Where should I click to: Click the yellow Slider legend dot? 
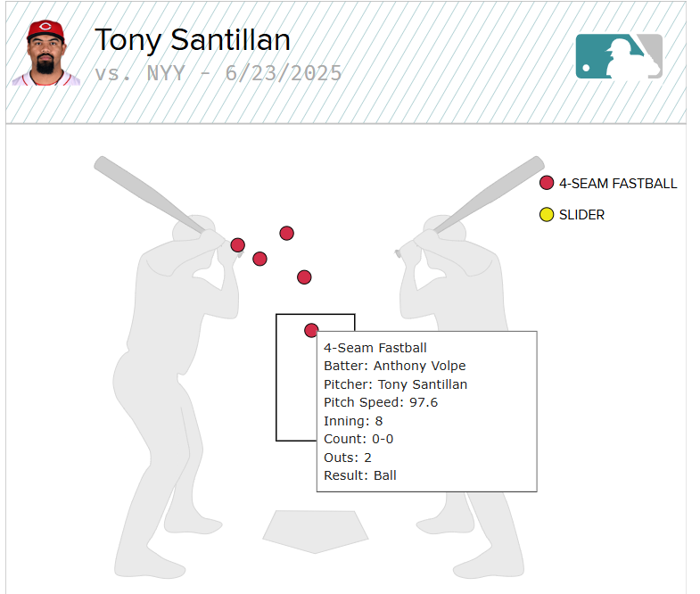(x=547, y=215)
